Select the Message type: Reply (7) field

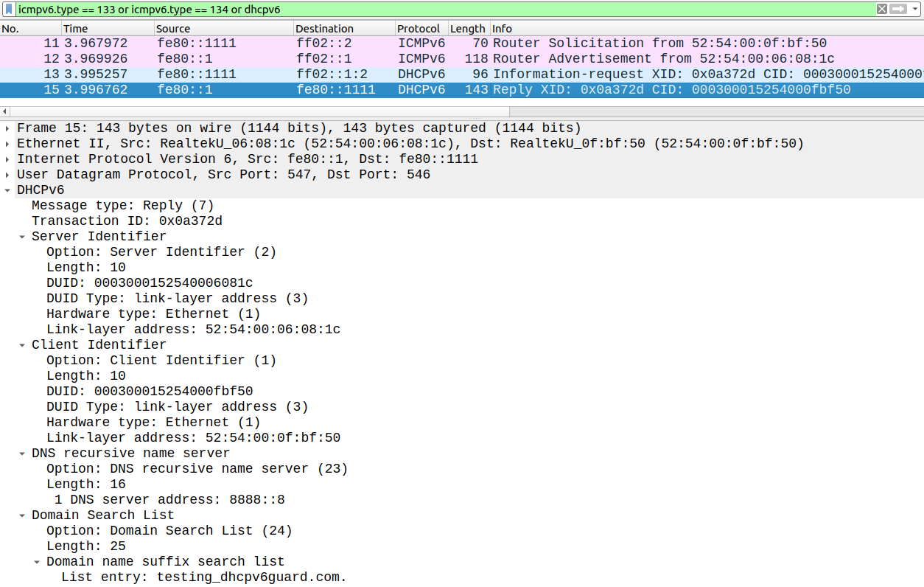pyautogui.click(x=123, y=206)
